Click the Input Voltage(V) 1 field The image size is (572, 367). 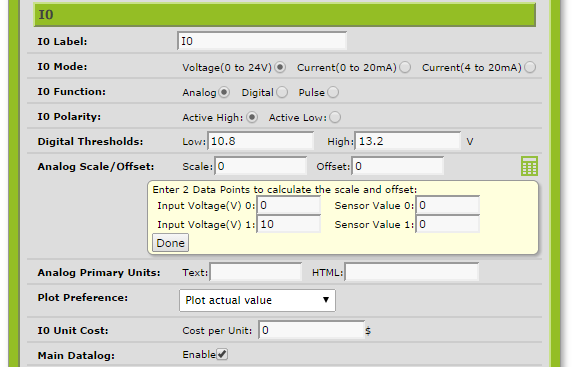[x=289, y=224]
